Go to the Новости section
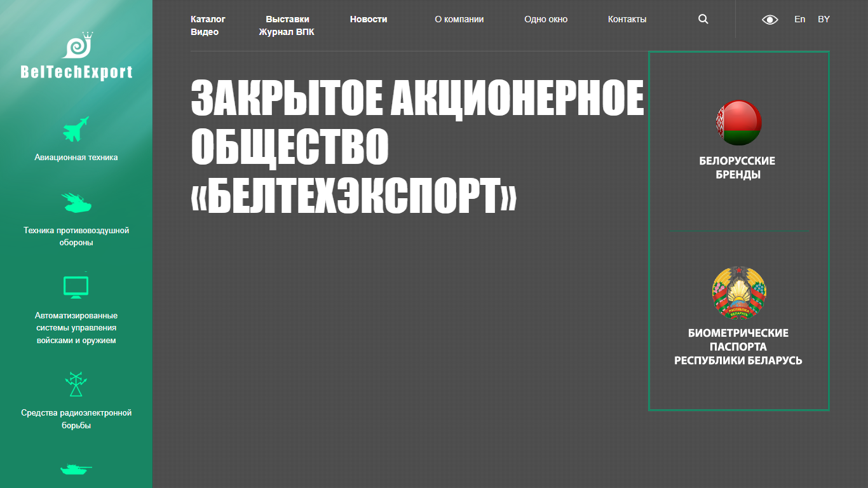This screenshot has width=868, height=488. click(x=369, y=19)
